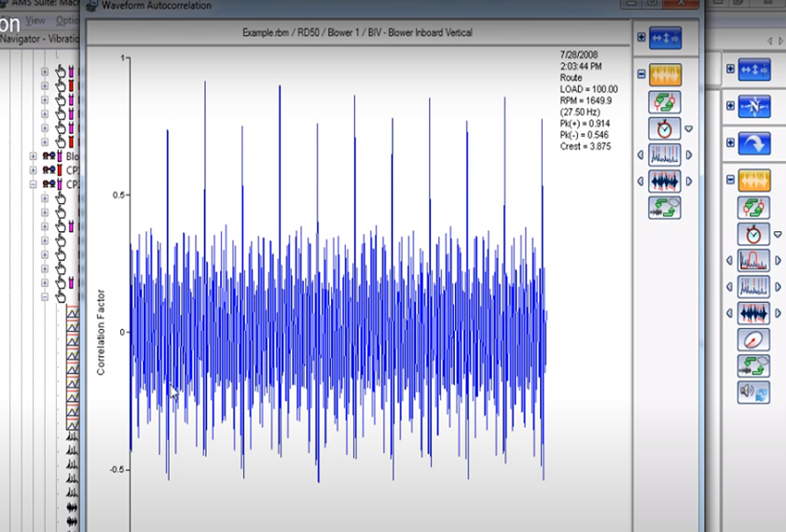Click the speaker audio icon in background panel
786x532 pixels.
(753, 392)
